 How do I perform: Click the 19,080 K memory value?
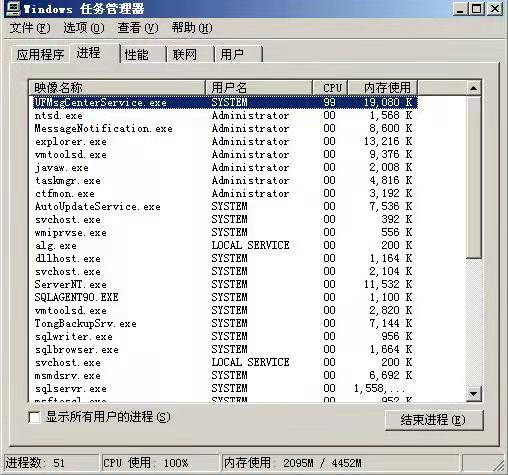pyautogui.click(x=388, y=102)
